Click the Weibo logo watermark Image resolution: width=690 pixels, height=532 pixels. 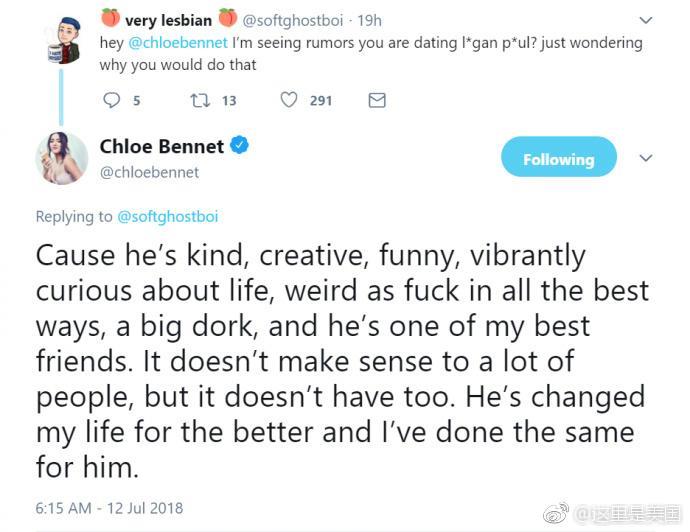(556, 514)
